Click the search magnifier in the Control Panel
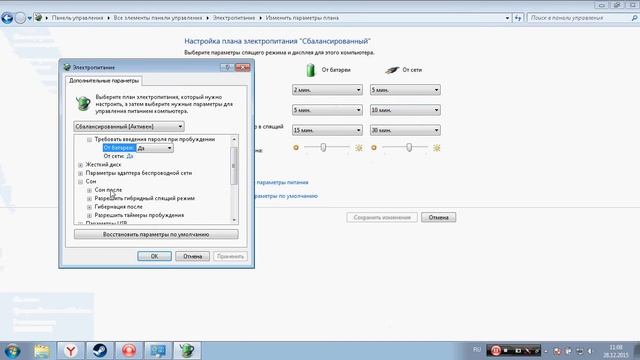Image resolution: width=640 pixels, height=360 pixels. coord(634,18)
